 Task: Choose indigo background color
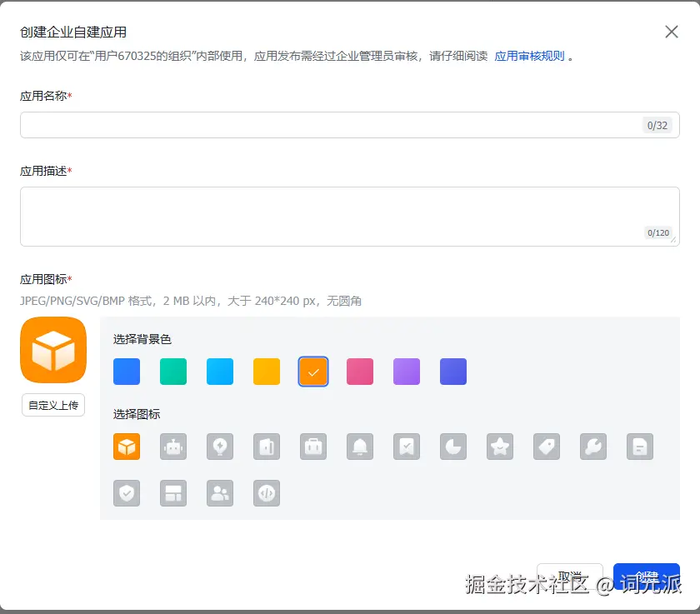[453, 372]
